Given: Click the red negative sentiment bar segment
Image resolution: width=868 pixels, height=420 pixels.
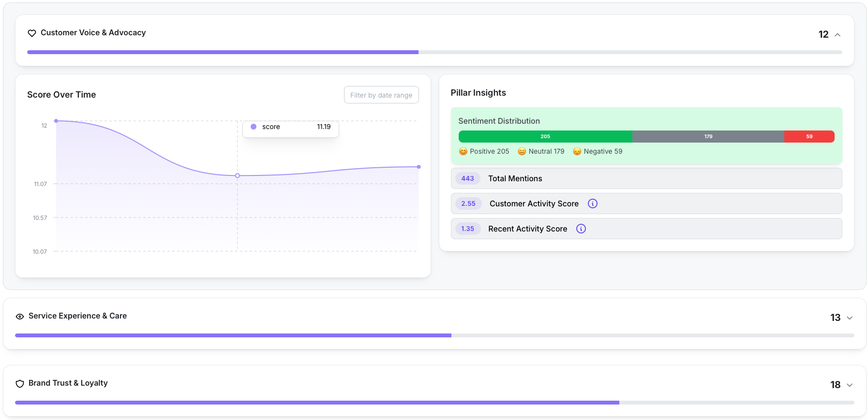Looking at the screenshot, I should (x=809, y=136).
